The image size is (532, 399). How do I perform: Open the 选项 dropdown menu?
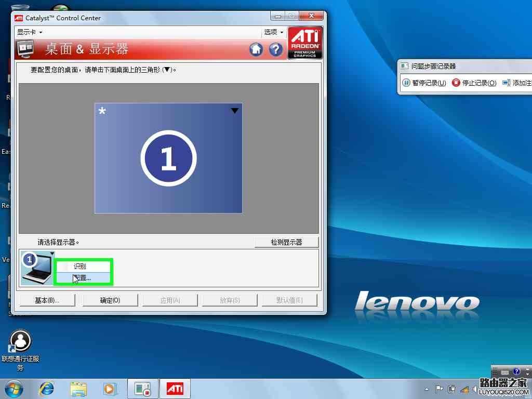tap(273, 32)
